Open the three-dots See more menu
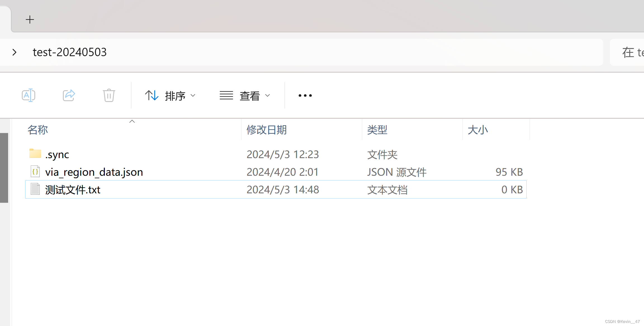 click(x=305, y=96)
